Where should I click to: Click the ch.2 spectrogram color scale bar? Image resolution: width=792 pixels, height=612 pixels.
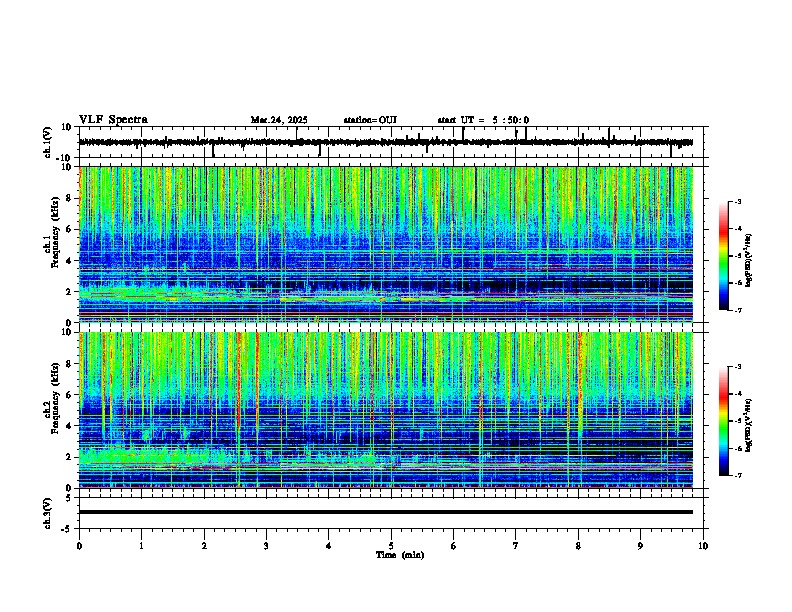click(723, 421)
